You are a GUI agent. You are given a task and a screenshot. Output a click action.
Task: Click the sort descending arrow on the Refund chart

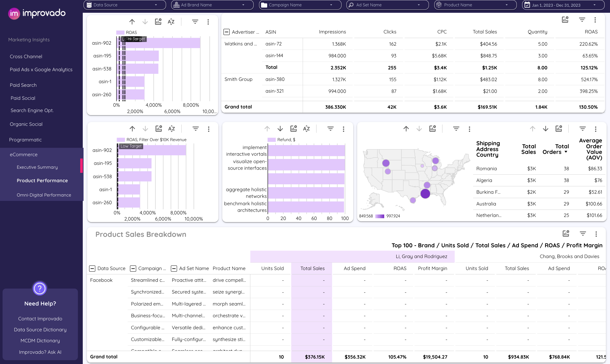280,129
